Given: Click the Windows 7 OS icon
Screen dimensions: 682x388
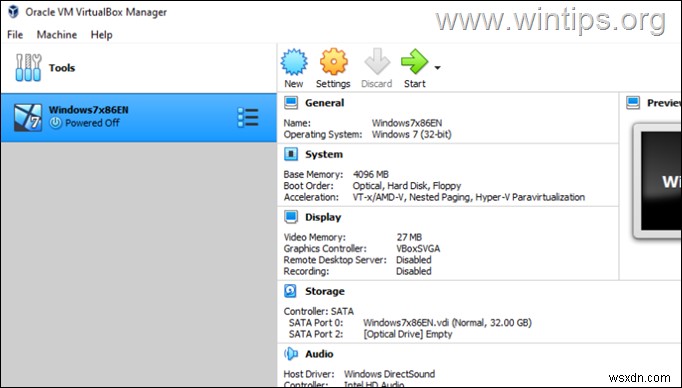Looking at the screenshot, I should point(28,117).
